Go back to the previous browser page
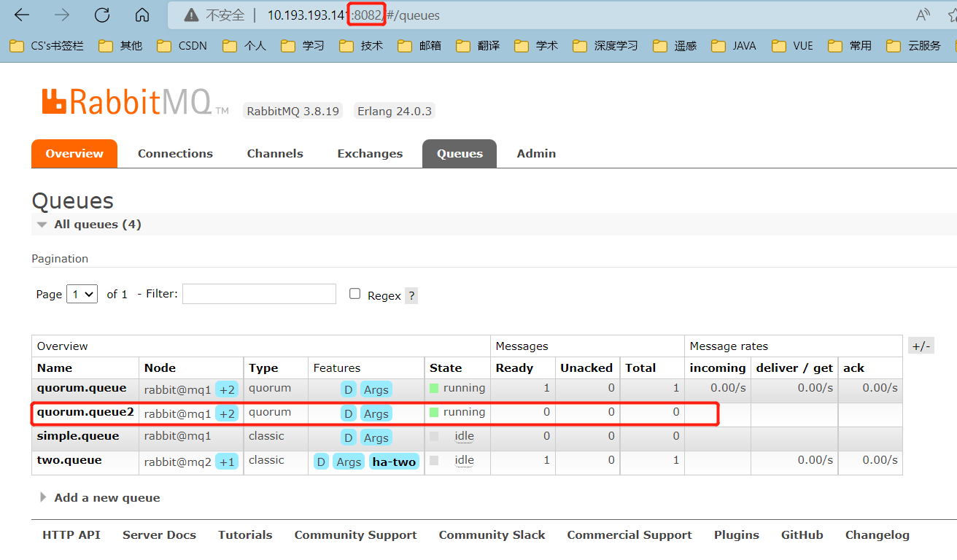The height and width of the screenshot is (560, 957). [x=22, y=15]
